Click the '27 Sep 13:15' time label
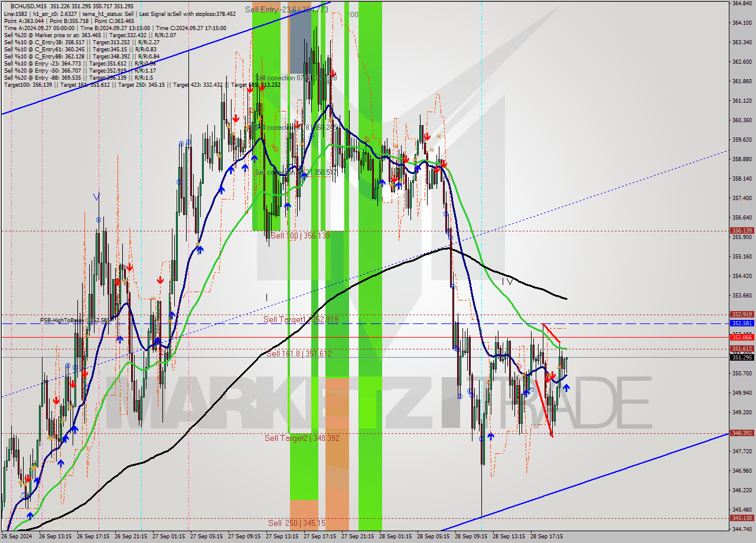756x543 pixels. click(283, 537)
